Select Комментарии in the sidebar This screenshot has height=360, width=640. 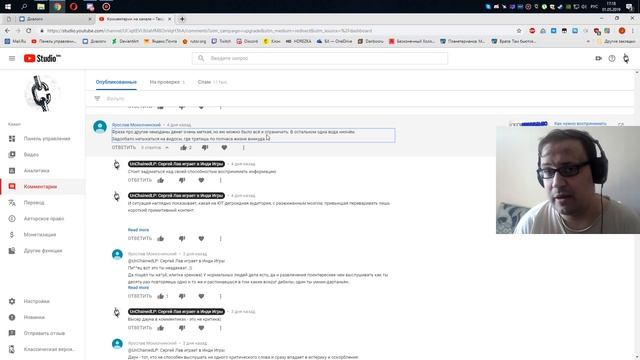42,187
